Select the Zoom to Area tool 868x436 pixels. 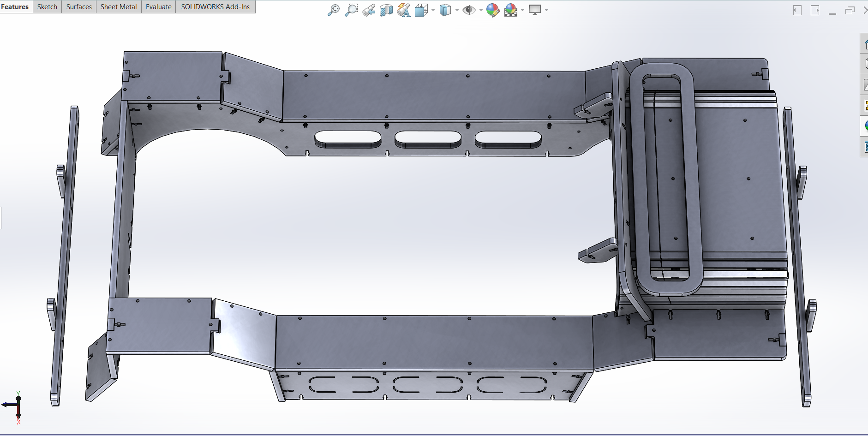click(351, 10)
